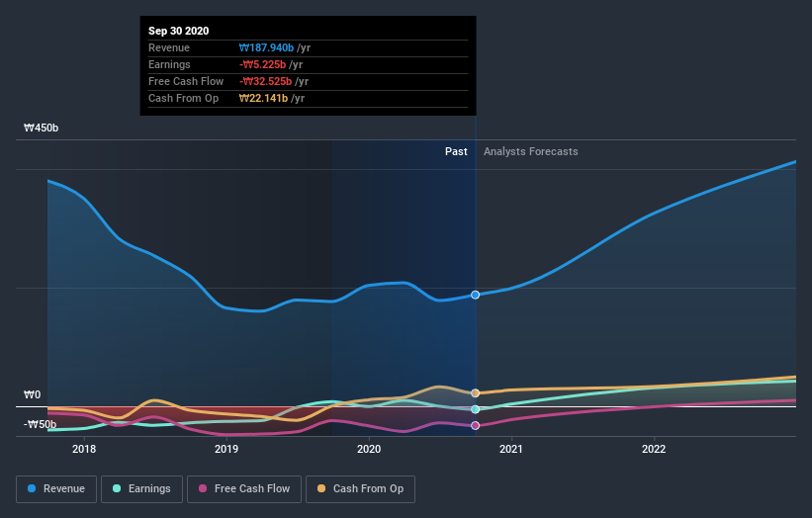
Task: Click the -₩50b y-axis label
Action: click(40, 424)
